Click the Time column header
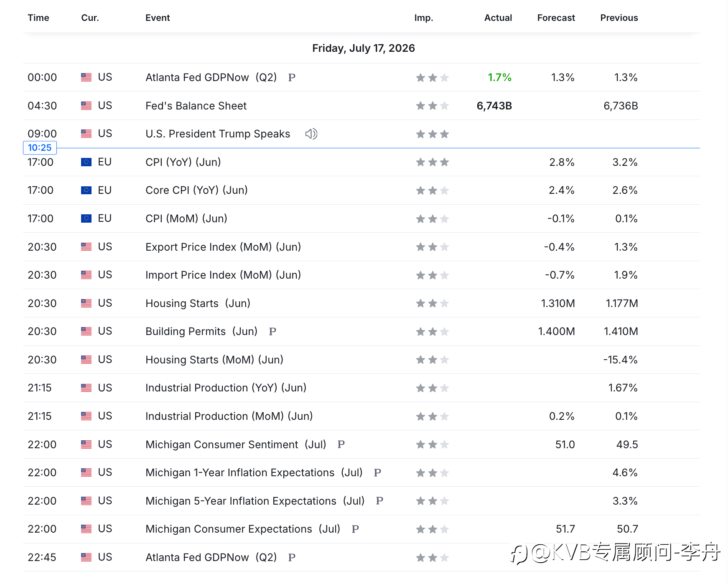The height and width of the screenshot is (584, 728). [x=38, y=18]
